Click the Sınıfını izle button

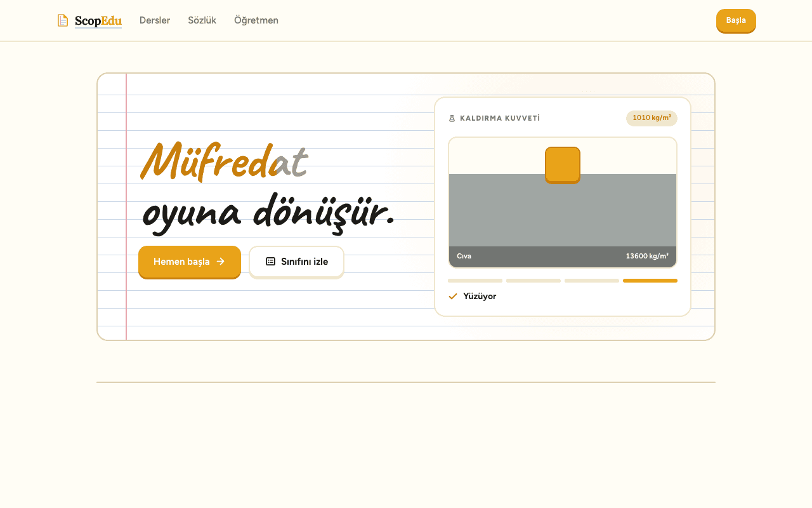pyautogui.click(x=296, y=262)
